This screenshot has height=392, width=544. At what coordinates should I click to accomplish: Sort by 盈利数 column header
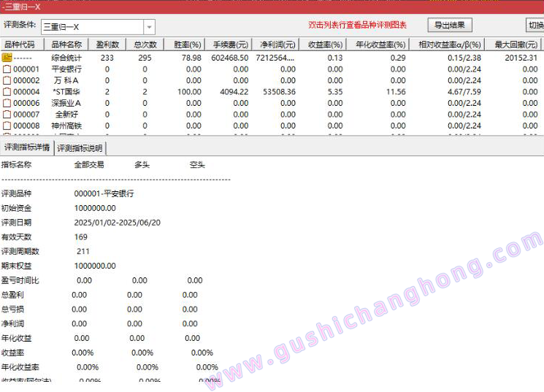pyautogui.click(x=107, y=45)
